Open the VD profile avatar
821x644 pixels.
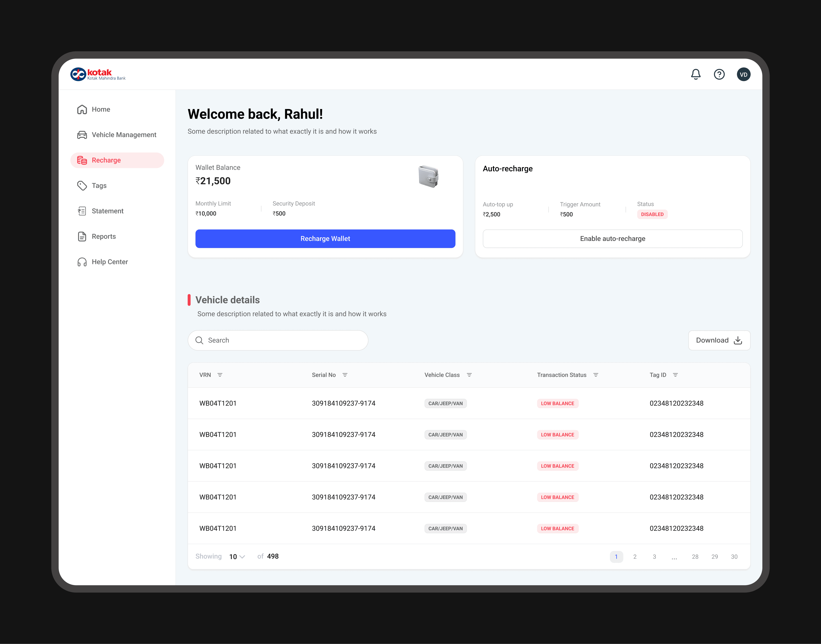tap(743, 74)
